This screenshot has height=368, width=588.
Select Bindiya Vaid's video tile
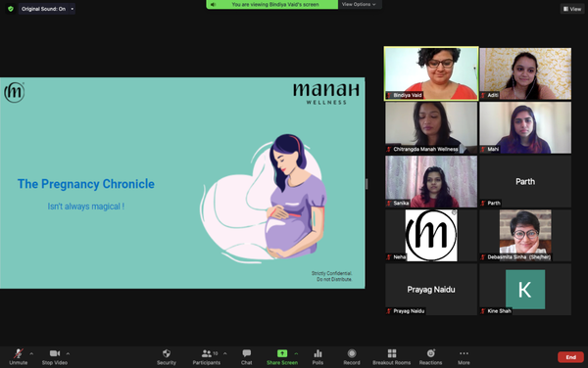pyautogui.click(x=431, y=73)
